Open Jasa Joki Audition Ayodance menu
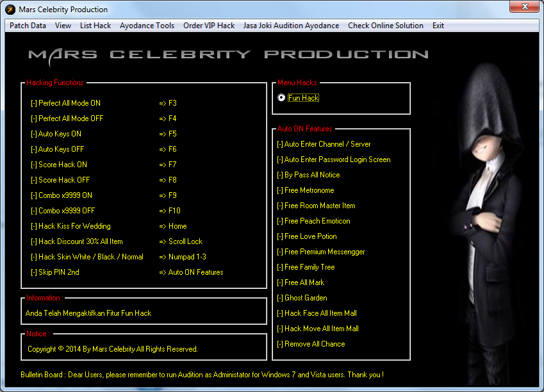Viewport: 544px width, 392px height. point(291,26)
